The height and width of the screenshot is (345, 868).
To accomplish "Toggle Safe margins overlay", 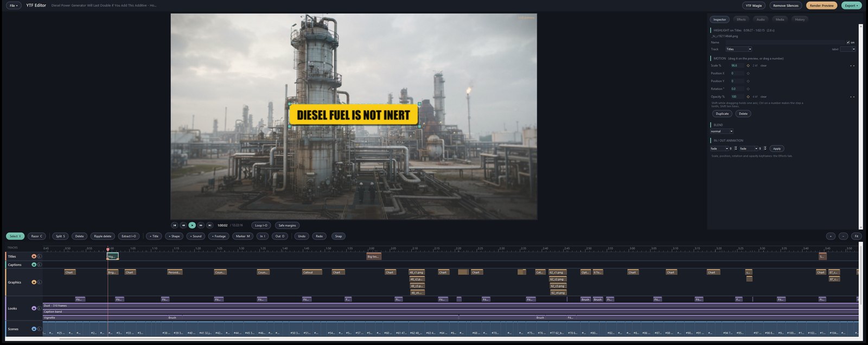I will tap(287, 225).
